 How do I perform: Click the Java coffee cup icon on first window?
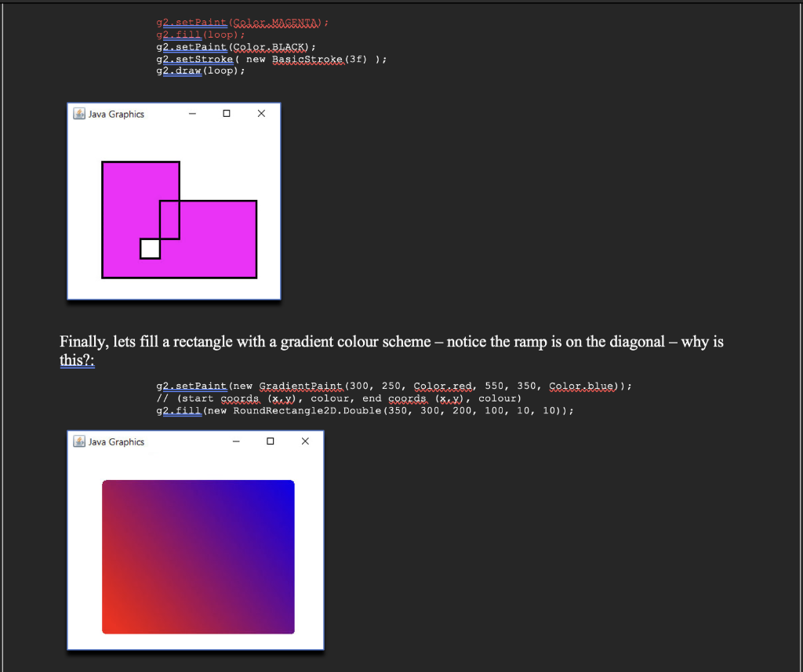pyautogui.click(x=78, y=114)
